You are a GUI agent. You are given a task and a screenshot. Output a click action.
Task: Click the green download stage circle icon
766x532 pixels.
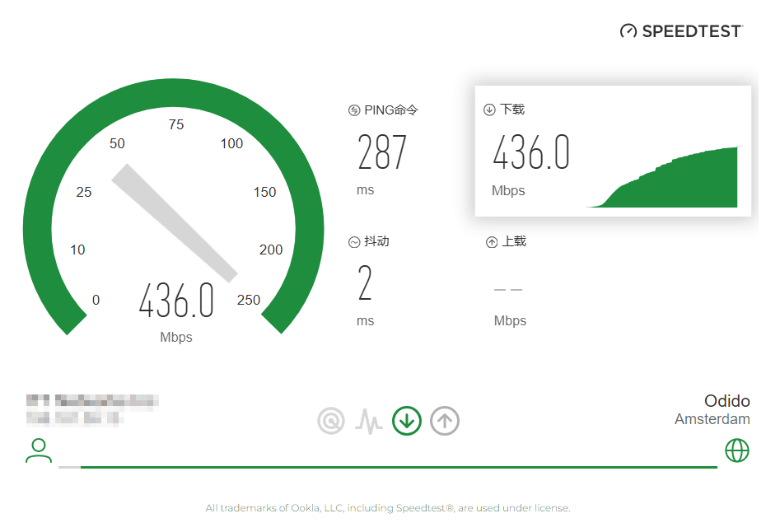[x=407, y=421]
